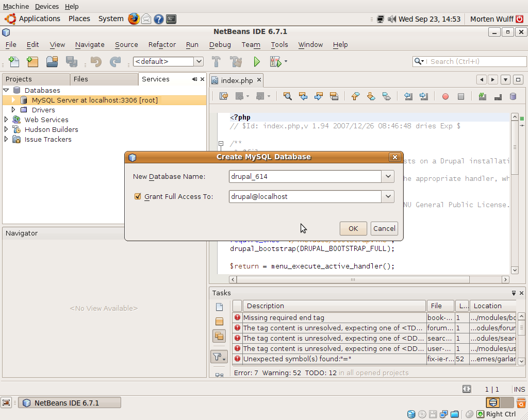Open the Refactor menu

click(162, 45)
